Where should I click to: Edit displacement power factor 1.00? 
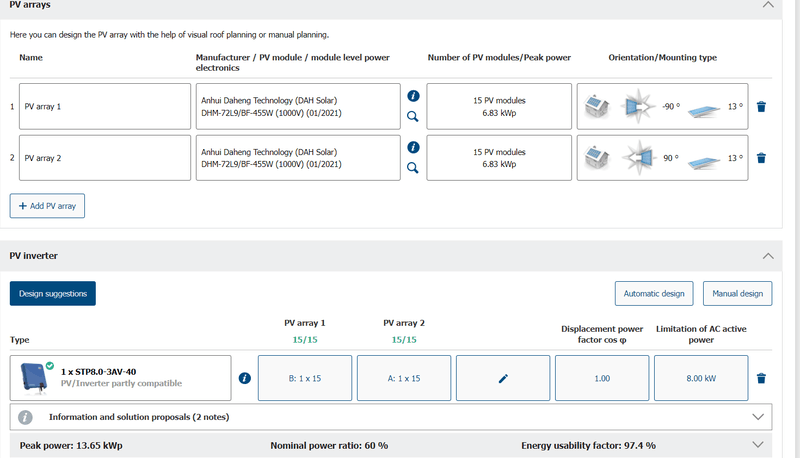[602, 378]
